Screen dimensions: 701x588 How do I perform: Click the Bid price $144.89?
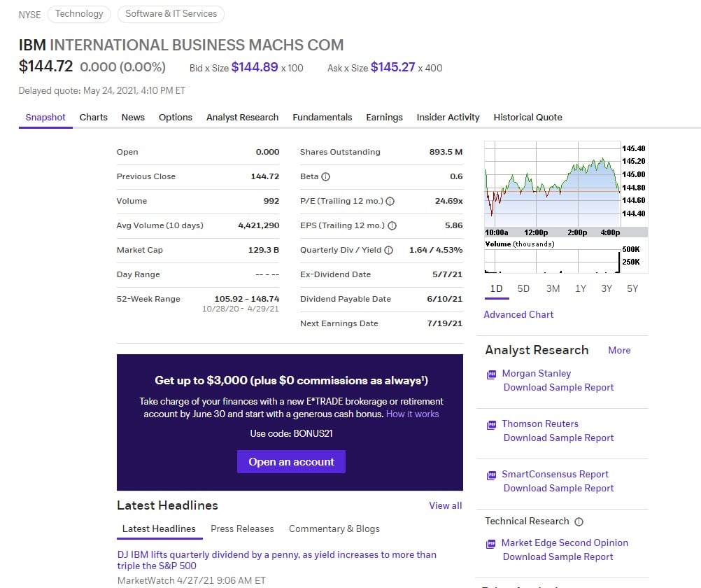click(x=255, y=67)
